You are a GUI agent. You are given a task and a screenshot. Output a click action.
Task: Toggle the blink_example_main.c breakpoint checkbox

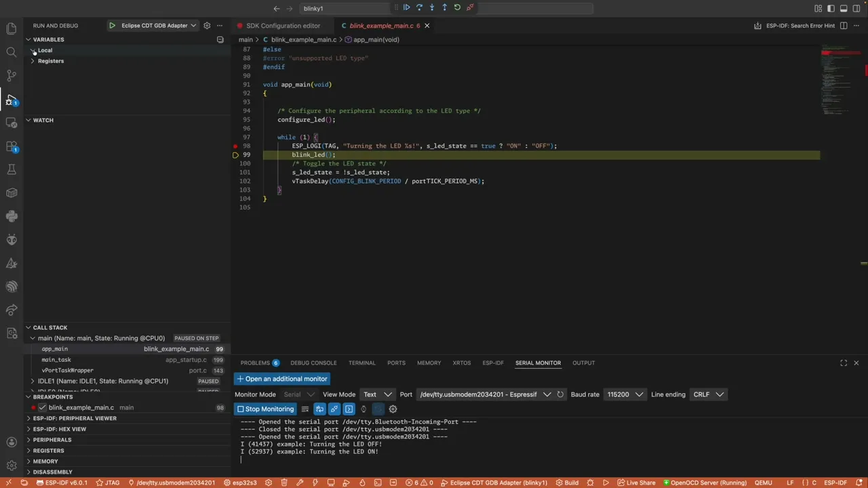pos(42,407)
